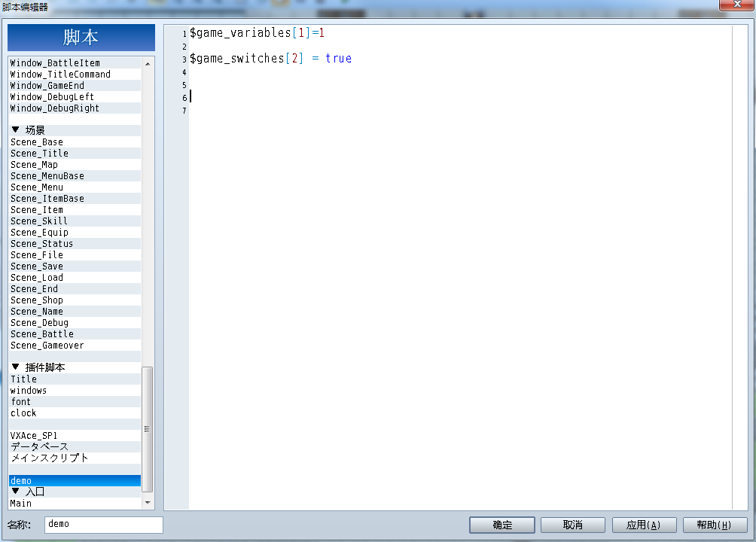Select Scene_Gameover script
Screen dimensions: 756x542
[75, 346]
